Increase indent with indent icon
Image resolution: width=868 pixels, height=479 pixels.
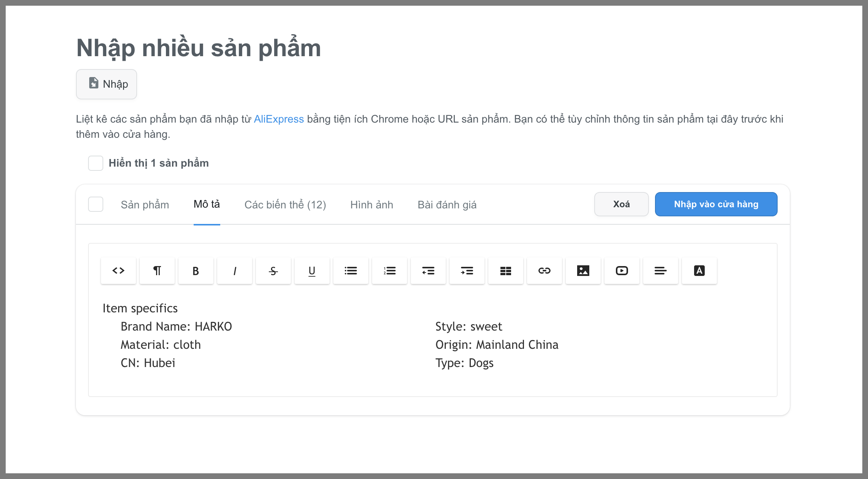(x=467, y=271)
